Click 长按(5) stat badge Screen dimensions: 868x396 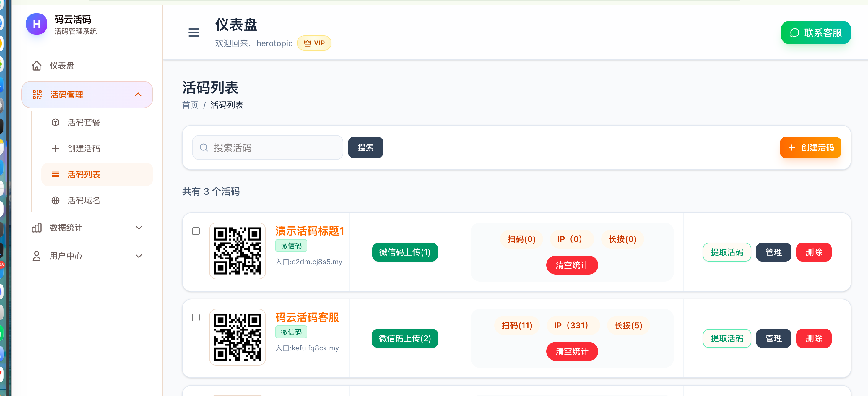[628, 326]
